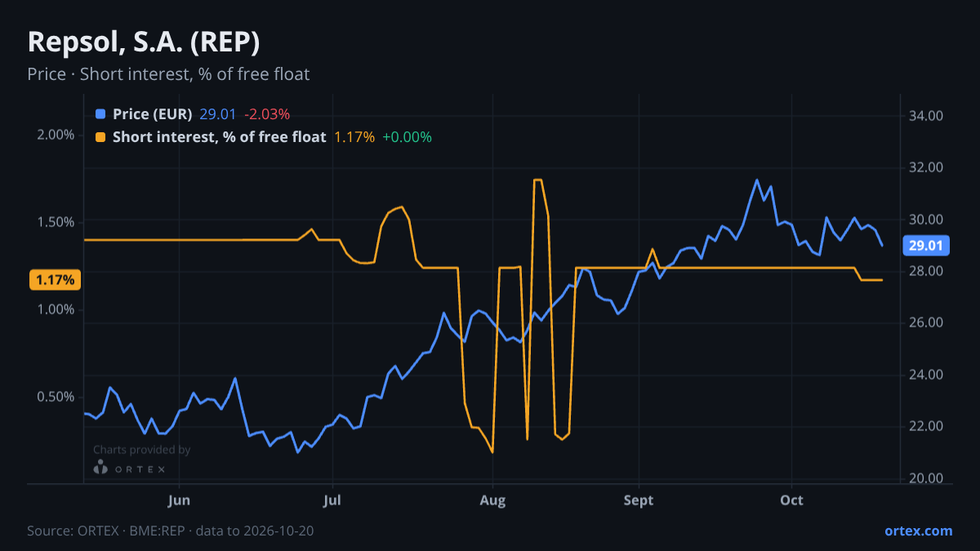Click the 0.50% left axis label
This screenshot has width=980, height=551.
(56, 397)
